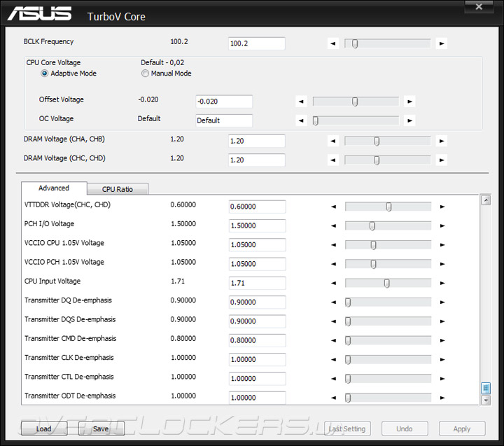Increase VTTDDR Voltage(CHC, CHD) right arrow
The image size is (504, 446).
click(x=442, y=207)
